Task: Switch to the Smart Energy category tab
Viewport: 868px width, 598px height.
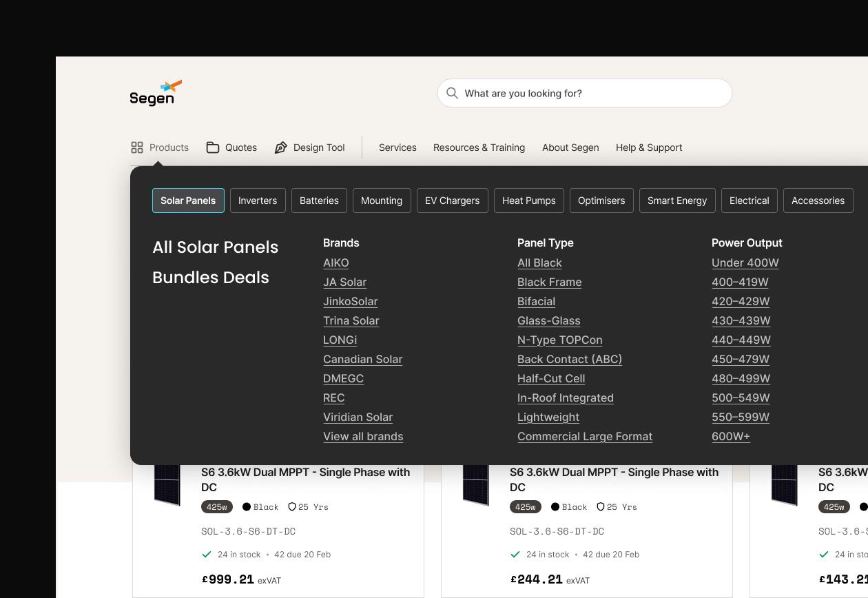Action: coord(677,200)
